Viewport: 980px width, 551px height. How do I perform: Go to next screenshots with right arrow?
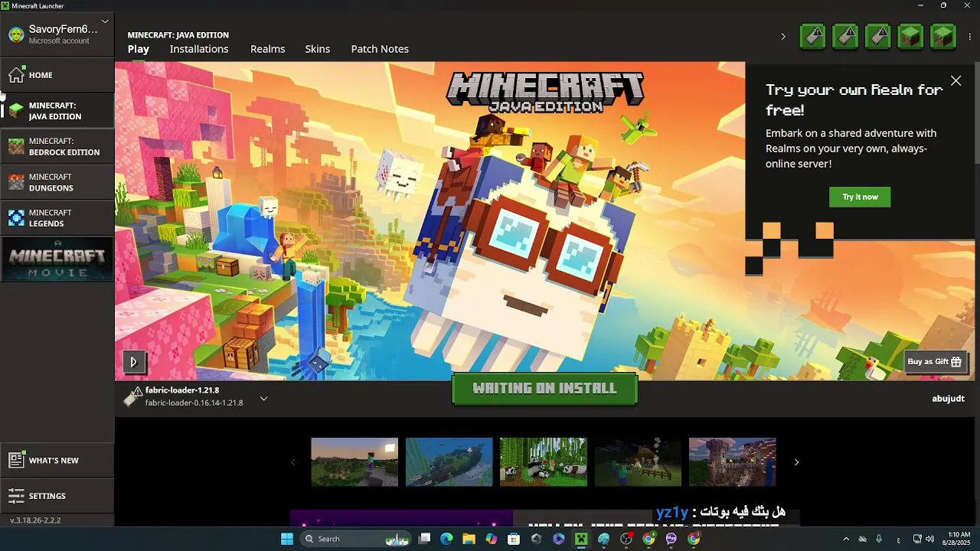(x=796, y=462)
